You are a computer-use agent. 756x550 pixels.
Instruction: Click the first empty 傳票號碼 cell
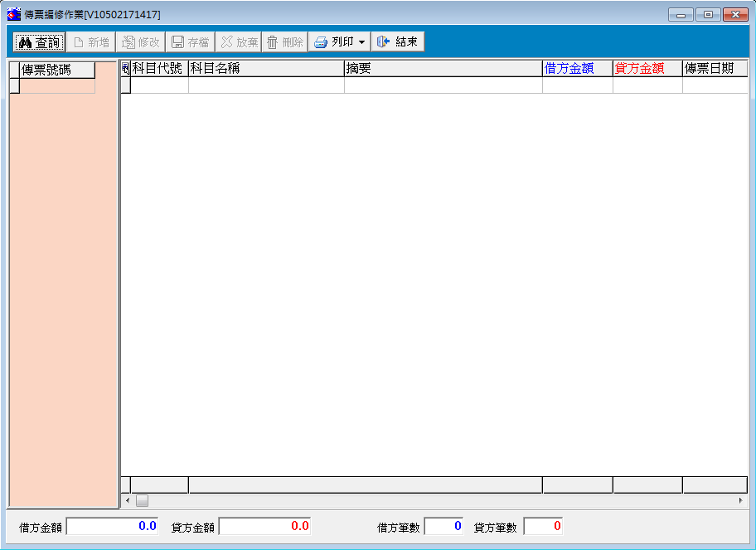(56, 85)
